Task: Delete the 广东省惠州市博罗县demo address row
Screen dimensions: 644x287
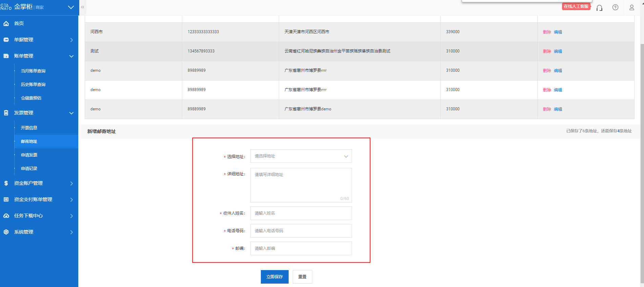Action: [547, 109]
